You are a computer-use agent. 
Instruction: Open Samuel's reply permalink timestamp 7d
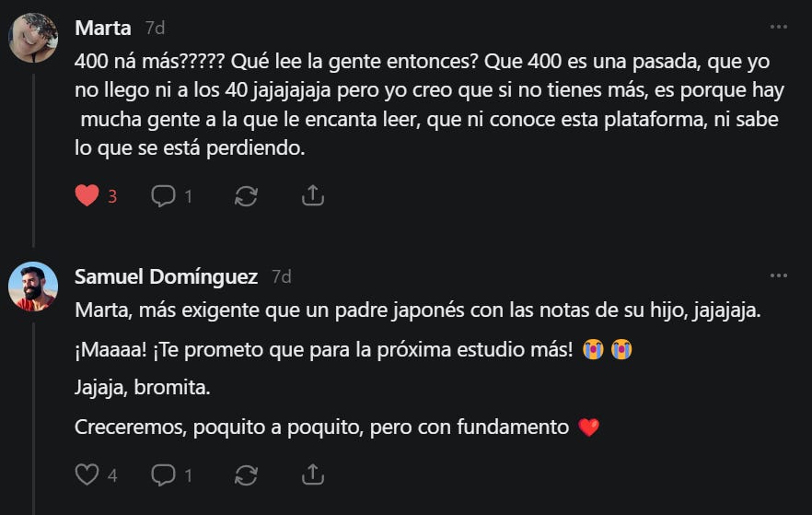click(x=282, y=276)
